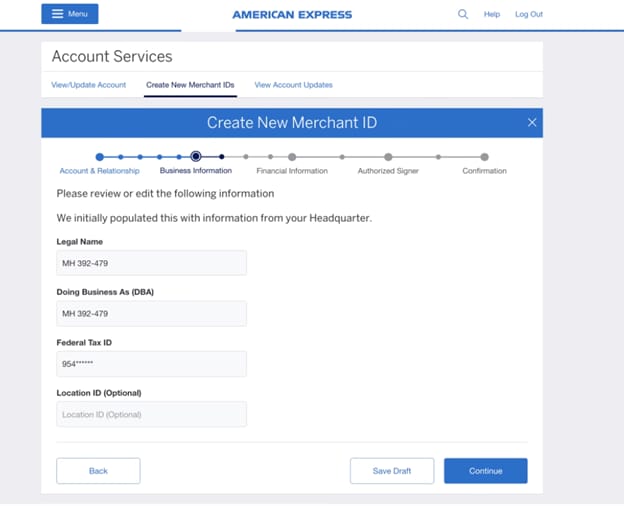Click the Location ID (Optional) label
Image resolution: width=624 pixels, height=507 pixels.
tap(99, 393)
